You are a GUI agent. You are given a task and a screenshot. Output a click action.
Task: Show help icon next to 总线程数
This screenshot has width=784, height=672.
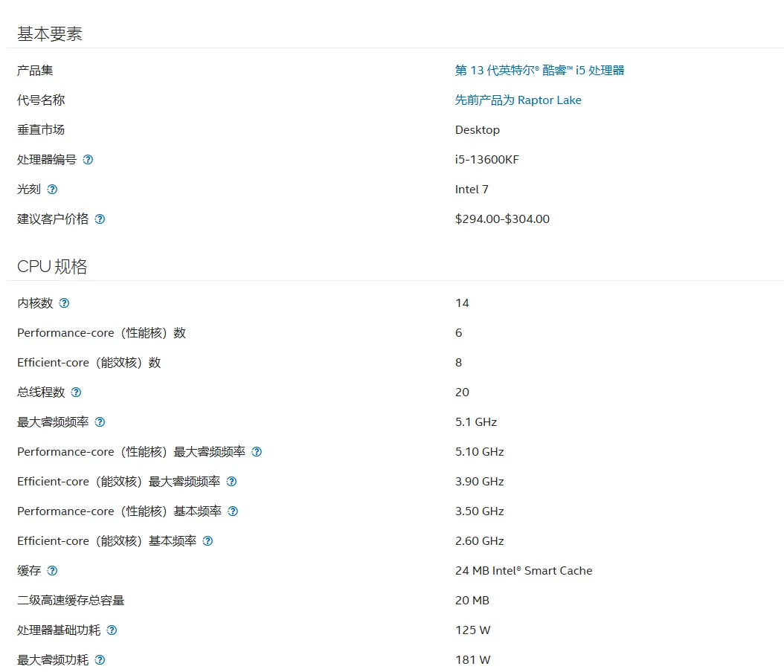tap(76, 392)
